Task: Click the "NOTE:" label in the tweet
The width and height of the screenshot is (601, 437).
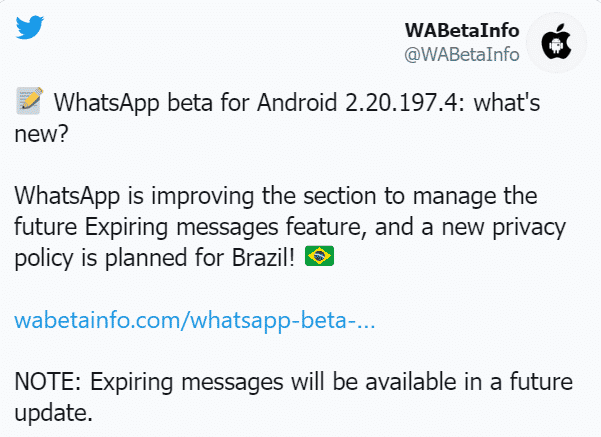Action: (x=48, y=382)
